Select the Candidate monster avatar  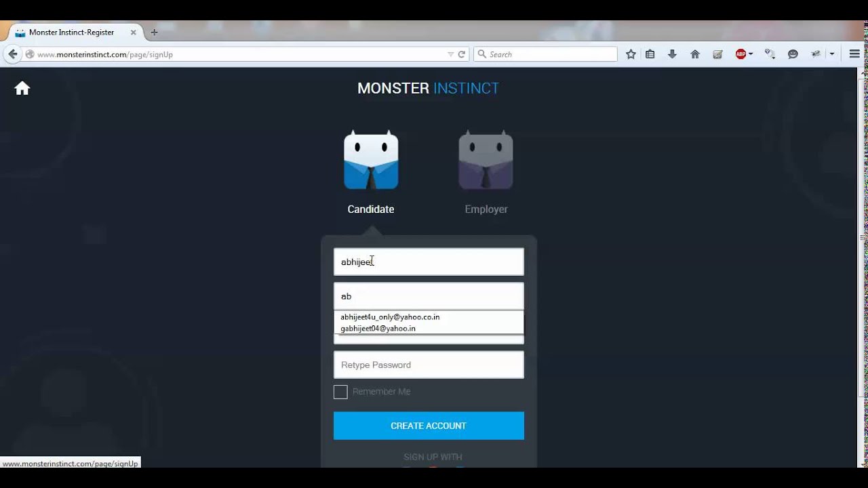[371, 160]
